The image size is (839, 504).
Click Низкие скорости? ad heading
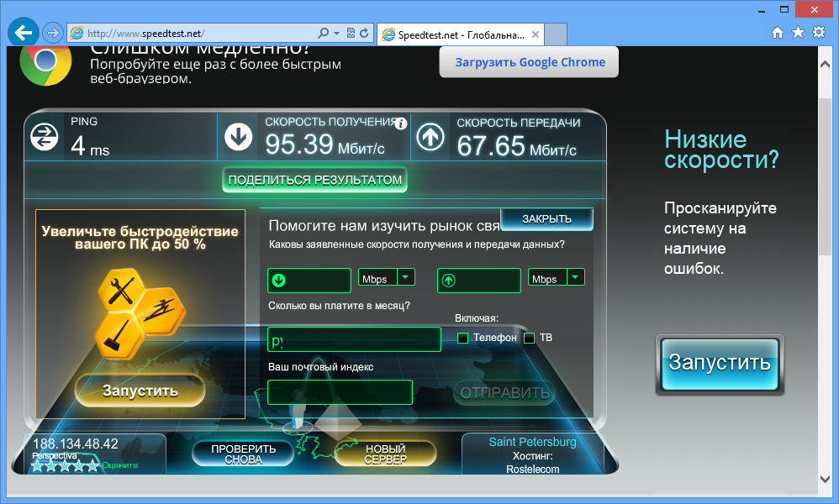(x=721, y=150)
